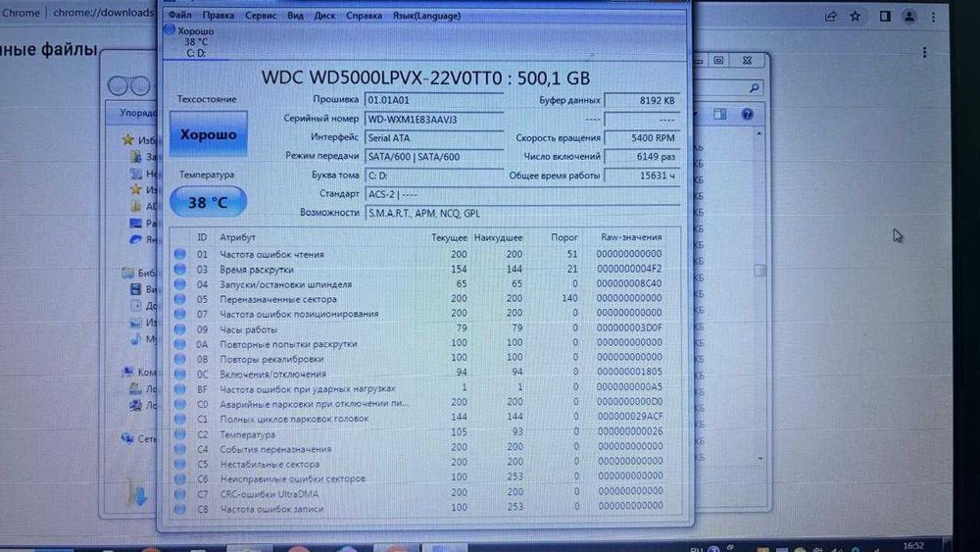
Task: Click the Режим передачи SATA/600 field
Action: tap(434, 156)
